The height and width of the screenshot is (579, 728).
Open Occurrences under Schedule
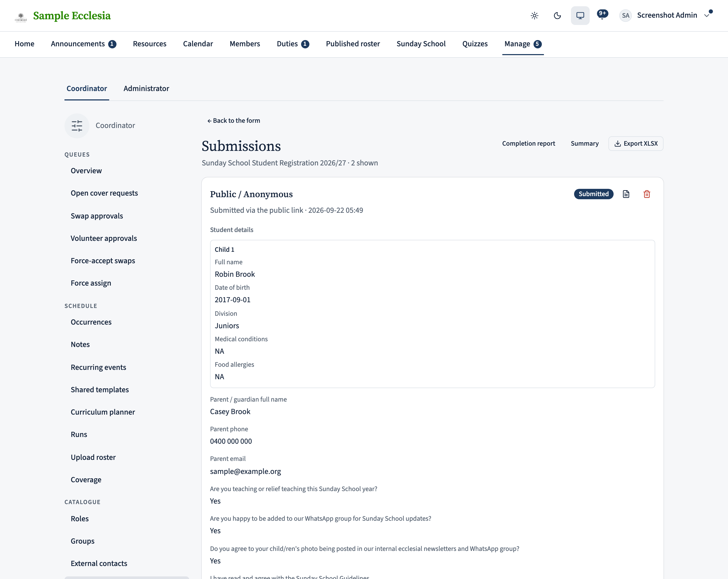coord(91,322)
